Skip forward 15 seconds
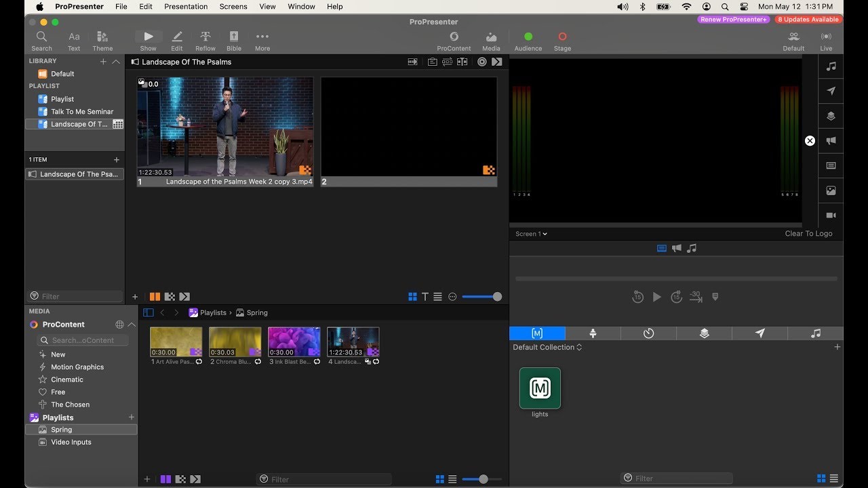 [676, 297]
